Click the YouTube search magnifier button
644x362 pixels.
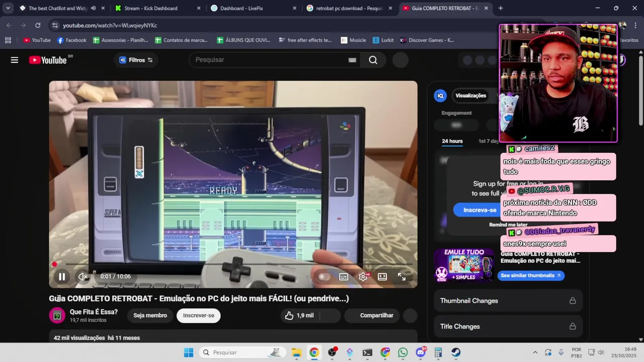[x=373, y=60]
